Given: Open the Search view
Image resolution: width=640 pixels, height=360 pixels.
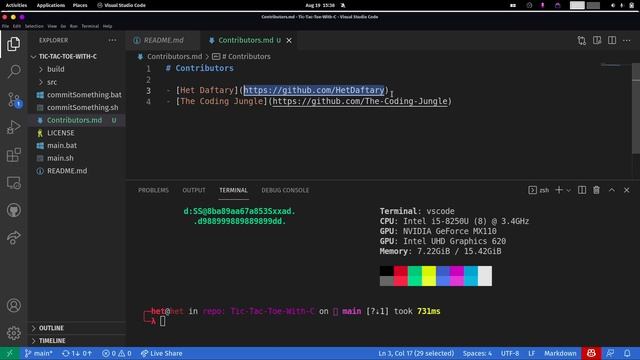Looking at the screenshot, I should 13,71.
